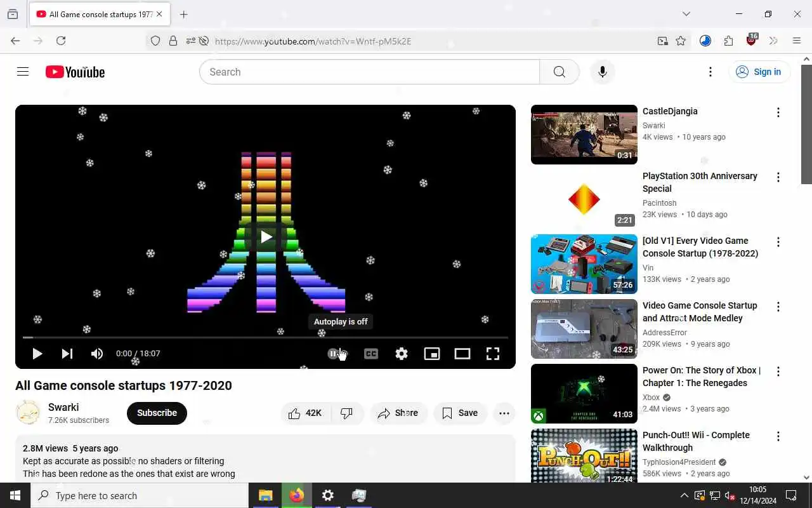The image size is (812, 508).
Task: Open the Every Video Game Console Startup thumbnail
Action: [x=584, y=264]
